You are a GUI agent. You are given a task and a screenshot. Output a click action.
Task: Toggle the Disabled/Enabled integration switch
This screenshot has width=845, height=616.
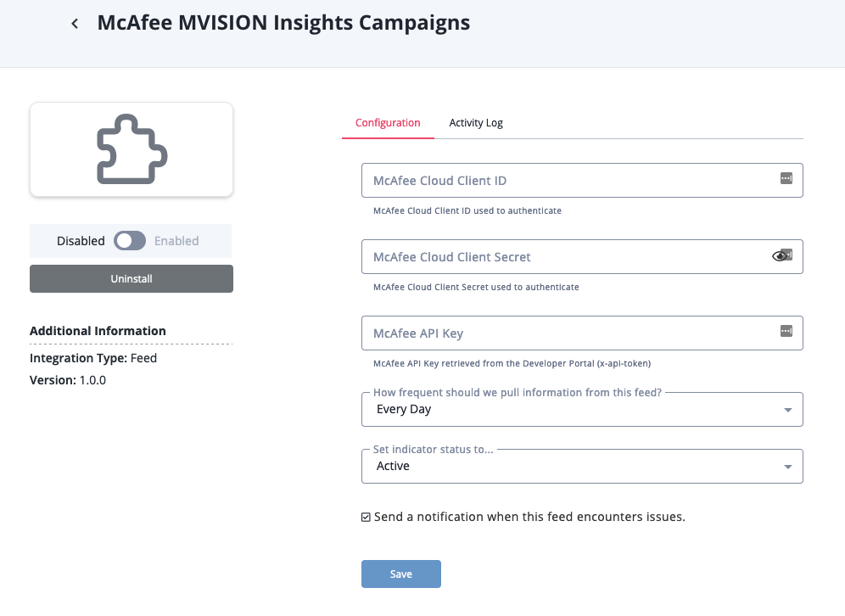click(x=129, y=241)
